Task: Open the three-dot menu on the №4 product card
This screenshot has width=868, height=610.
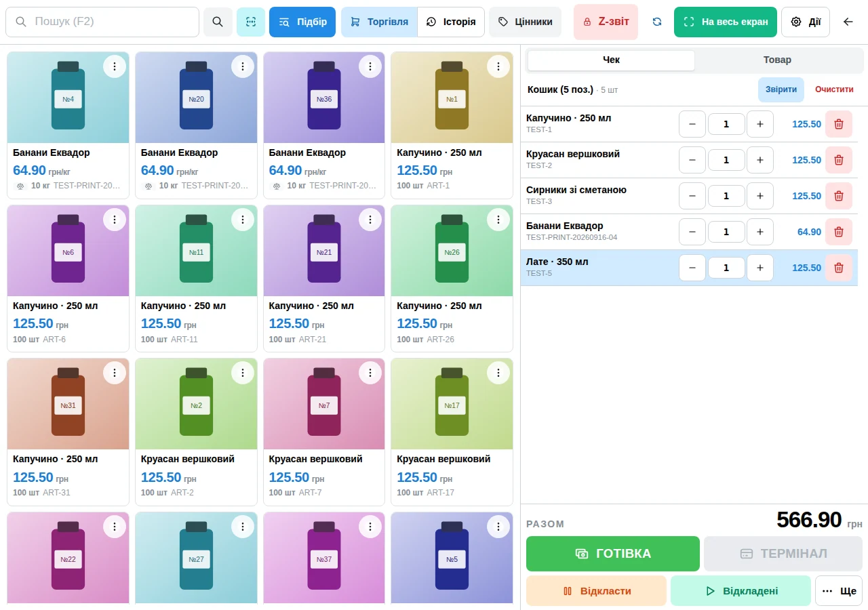Action: [115, 66]
